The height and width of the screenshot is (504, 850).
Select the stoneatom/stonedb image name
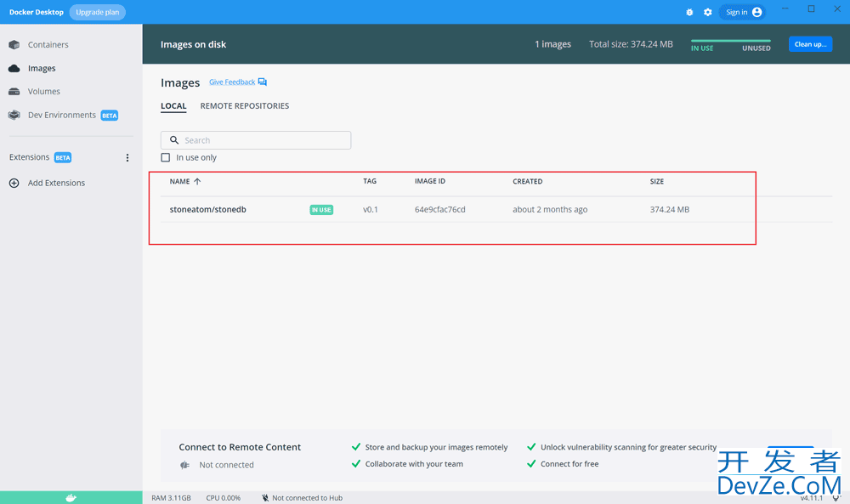(207, 210)
